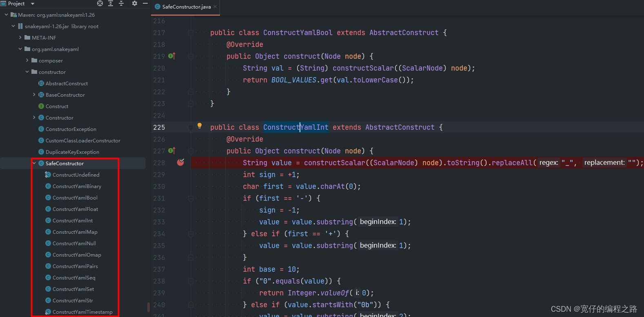Select ConstructYamlBool in the tree
This screenshot has width=644, height=317.
75,197
